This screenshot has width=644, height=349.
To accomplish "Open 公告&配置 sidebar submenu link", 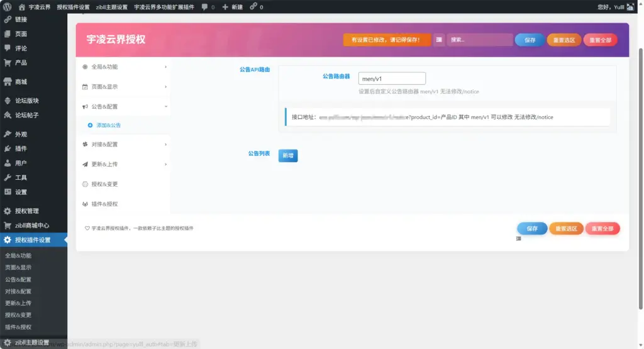I will [18, 279].
